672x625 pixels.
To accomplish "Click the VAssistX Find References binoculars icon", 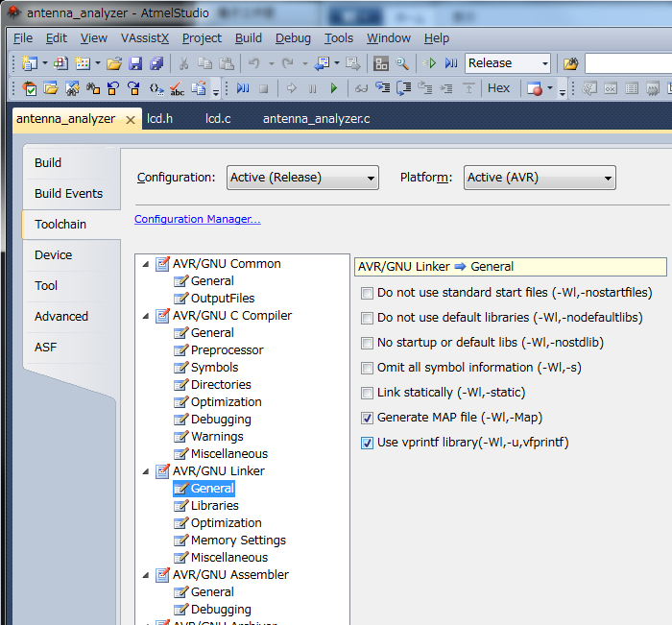I will (93, 88).
